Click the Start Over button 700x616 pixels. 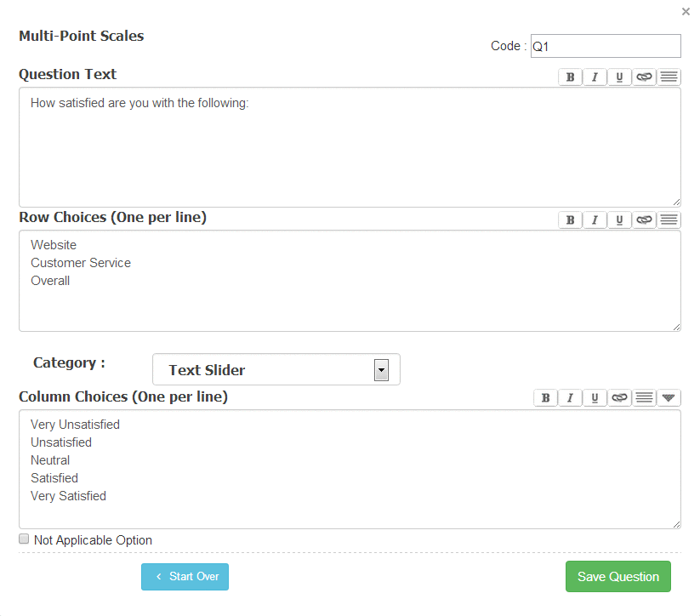click(x=185, y=577)
